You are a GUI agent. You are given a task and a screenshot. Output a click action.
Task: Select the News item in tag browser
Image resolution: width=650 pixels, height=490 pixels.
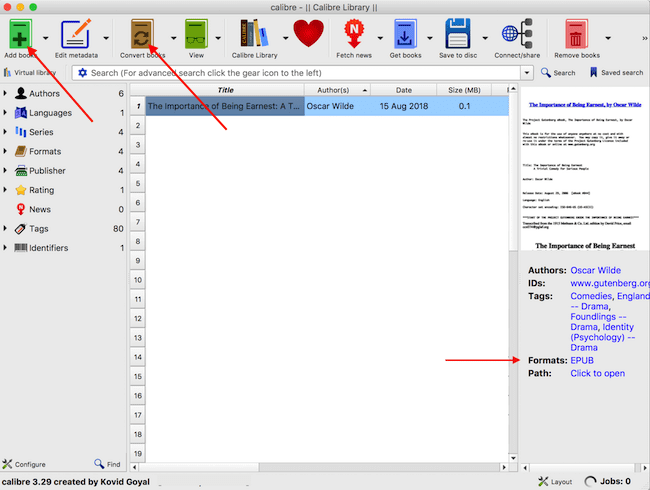tap(63, 209)
